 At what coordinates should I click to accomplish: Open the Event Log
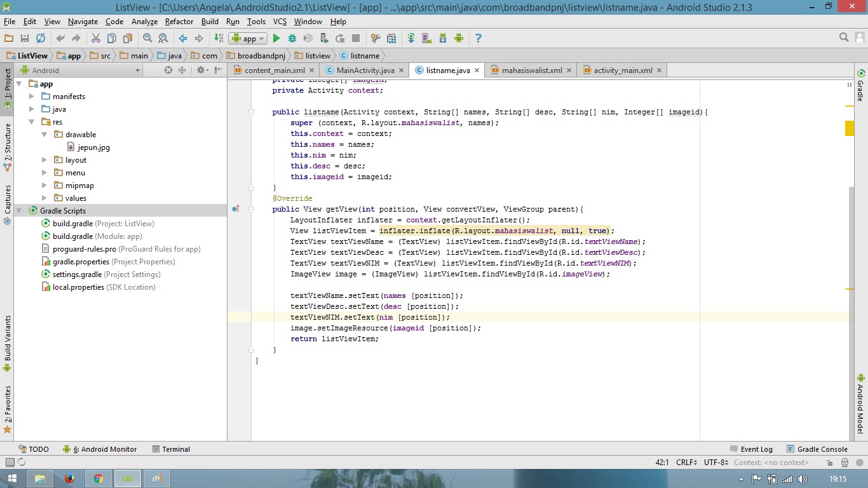click(x=756, y=449)
